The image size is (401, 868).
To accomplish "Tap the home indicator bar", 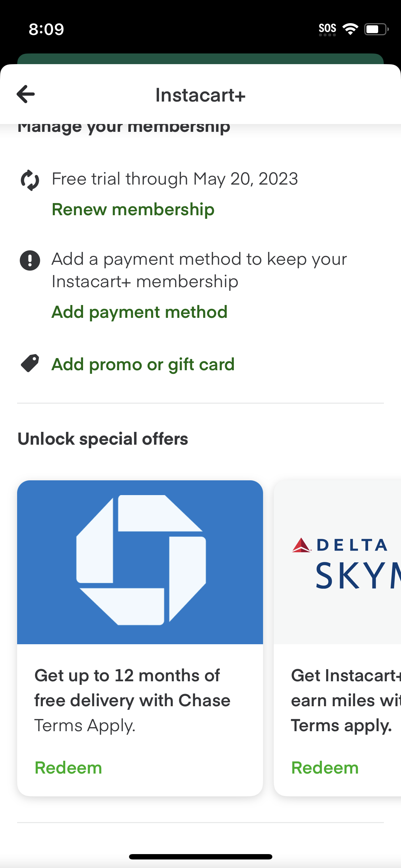I will (x=200, y=857).
